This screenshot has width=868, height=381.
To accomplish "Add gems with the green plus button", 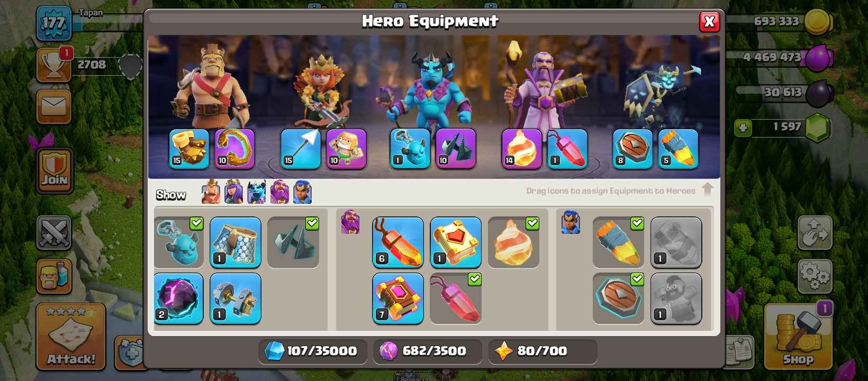I will [743, 128].
